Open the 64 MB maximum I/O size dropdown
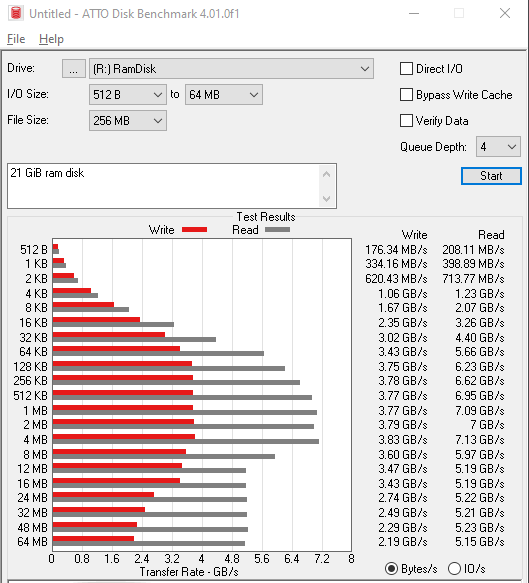Viewport: 529px width, 583px height. click(224, 95)
